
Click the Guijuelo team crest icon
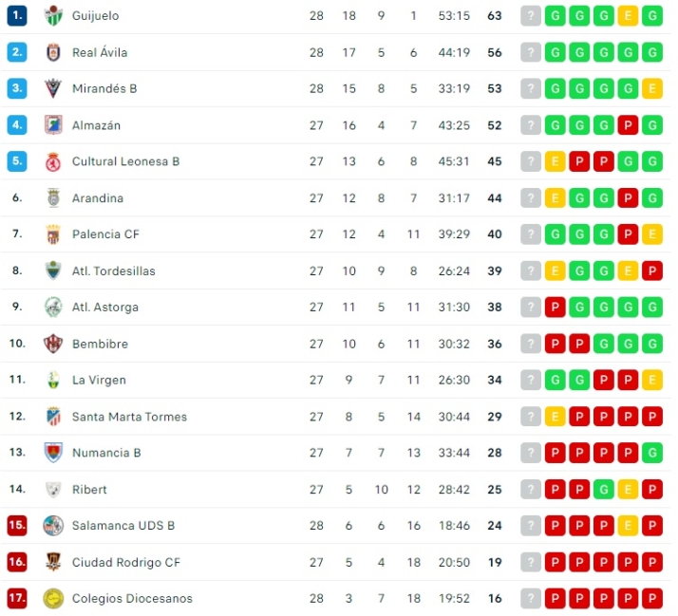pos(53,16)
